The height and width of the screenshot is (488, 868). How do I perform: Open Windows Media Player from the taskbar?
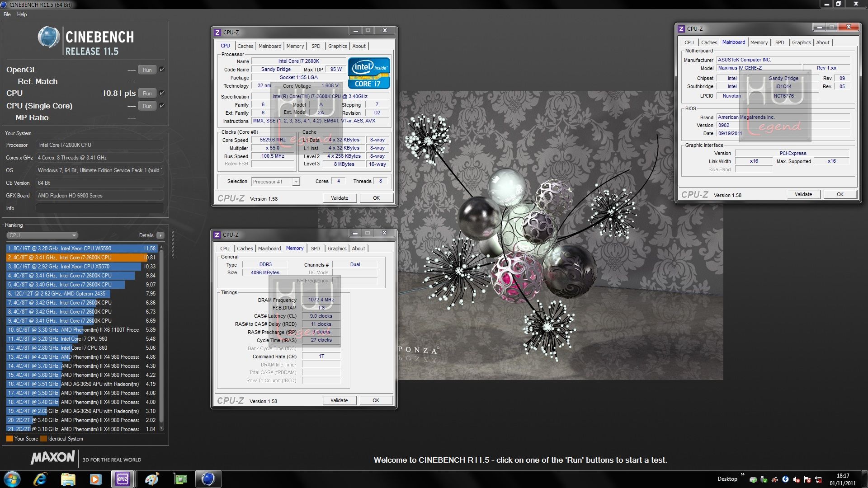[95, 479]
